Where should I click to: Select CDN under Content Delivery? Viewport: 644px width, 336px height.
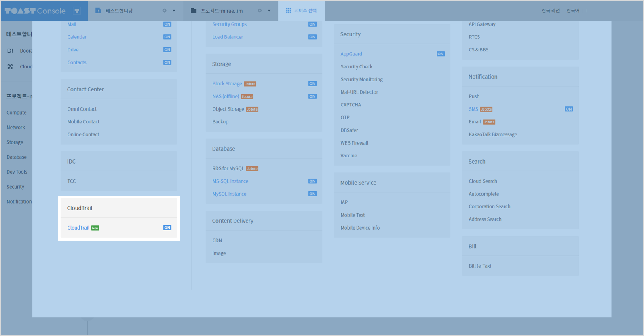point(217,240)
